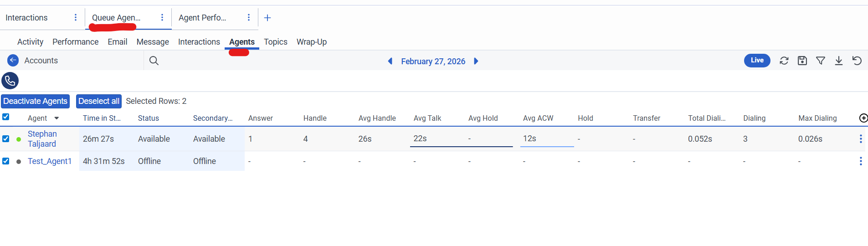This screenshot has width=868, height=246.
Task: Add a column with plus icon
Action: tap(863, 118)
